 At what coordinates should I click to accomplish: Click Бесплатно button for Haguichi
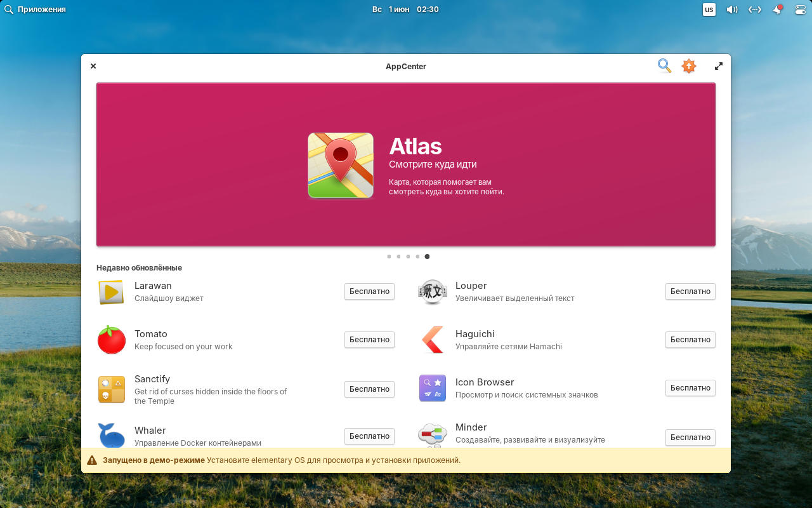click(690, 340)
